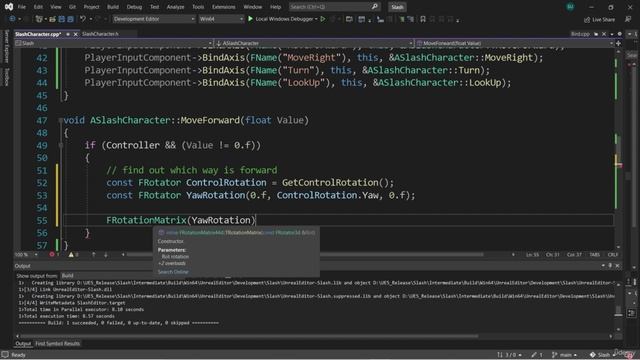Click the editor vertical scrollbar
The image size is (640, 360).
pyautogui.click(x=618, y=148)
